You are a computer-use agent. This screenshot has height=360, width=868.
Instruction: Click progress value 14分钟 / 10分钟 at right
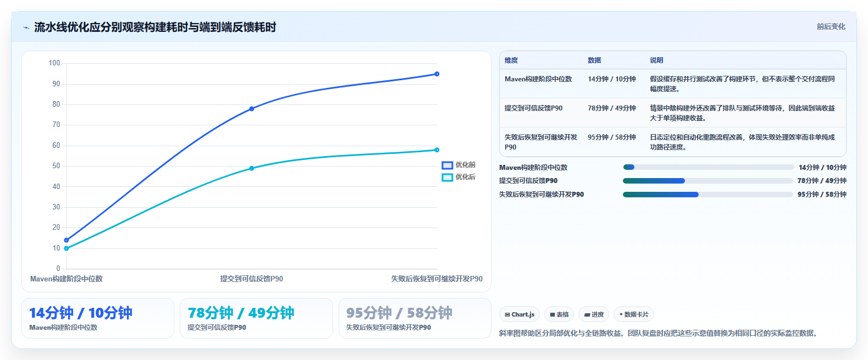pyautogui.click(x=822, y=168)
